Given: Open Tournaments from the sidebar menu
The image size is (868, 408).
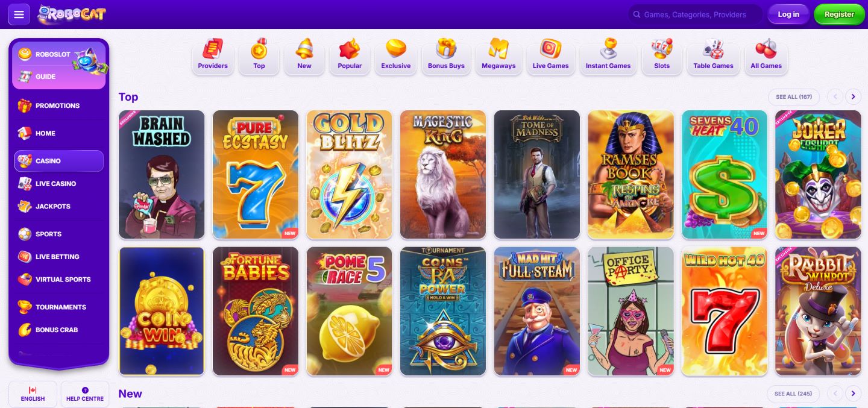Looking at the screenshot, I should (60, 307).
